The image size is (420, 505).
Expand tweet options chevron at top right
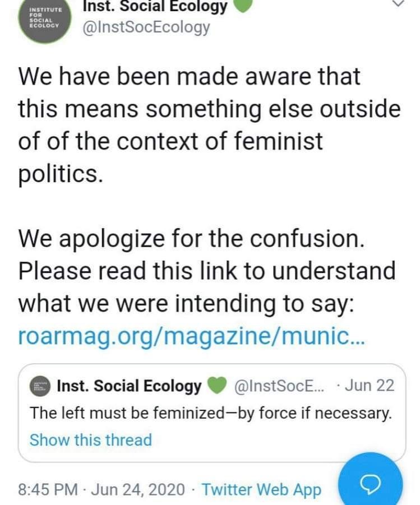click(x=398, y=4)
